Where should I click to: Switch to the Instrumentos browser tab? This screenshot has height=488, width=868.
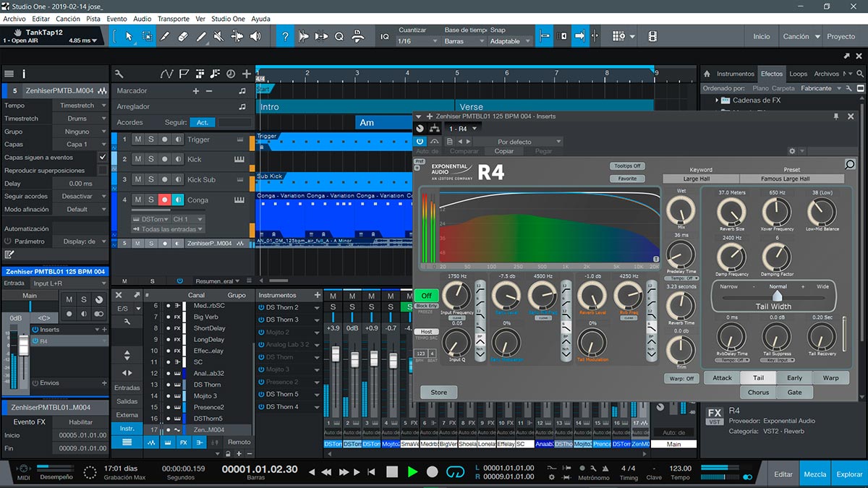(735, 74)
